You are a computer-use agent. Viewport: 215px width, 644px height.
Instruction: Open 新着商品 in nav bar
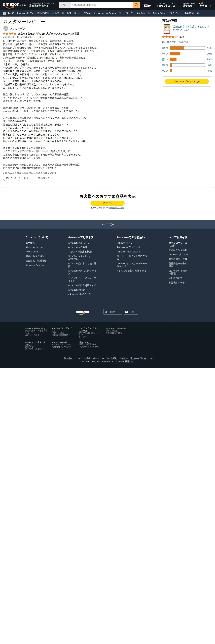[x=189, y=13]
